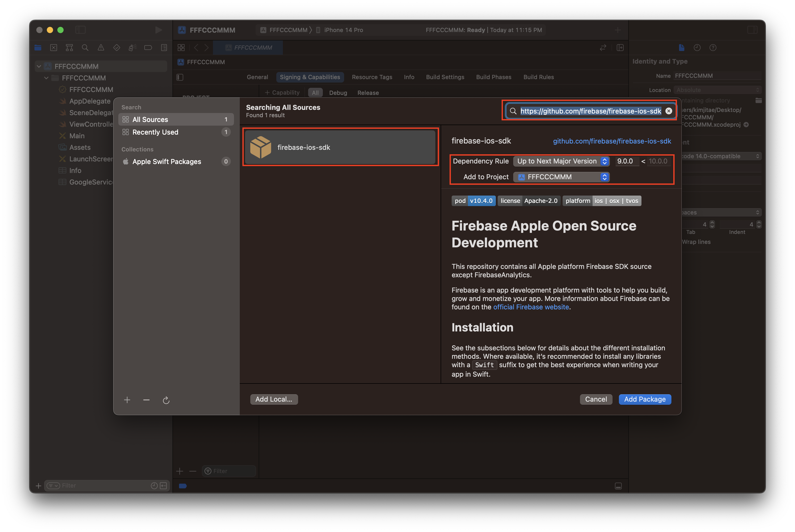
Task: Click the iPhone 14 Pro run destination
Action: 340,30
